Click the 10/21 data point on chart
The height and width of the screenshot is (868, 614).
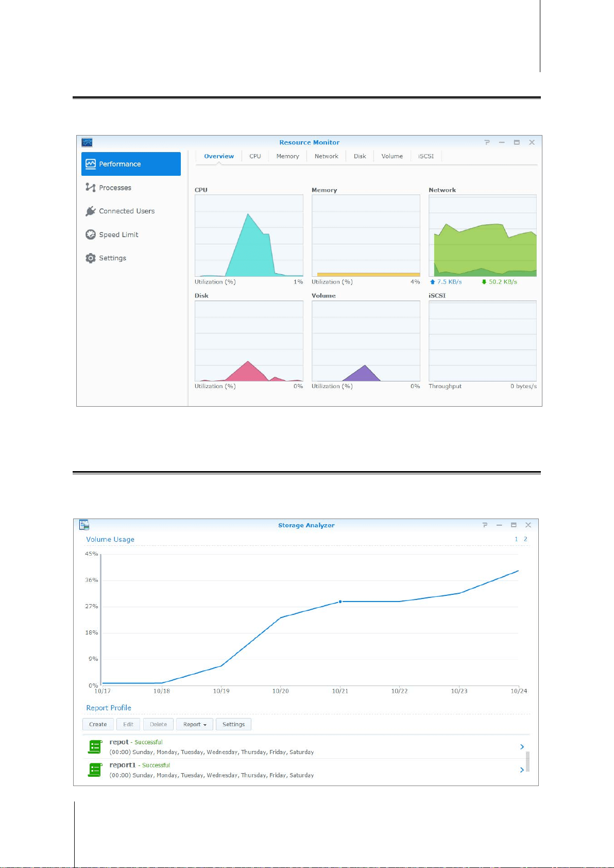click(x=340, y=602)
